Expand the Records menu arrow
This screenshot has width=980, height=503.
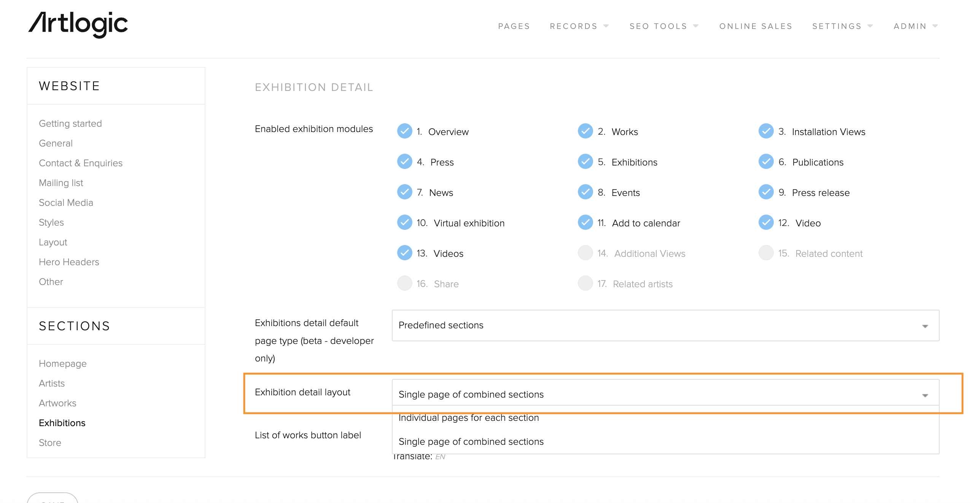pos(606,26)
